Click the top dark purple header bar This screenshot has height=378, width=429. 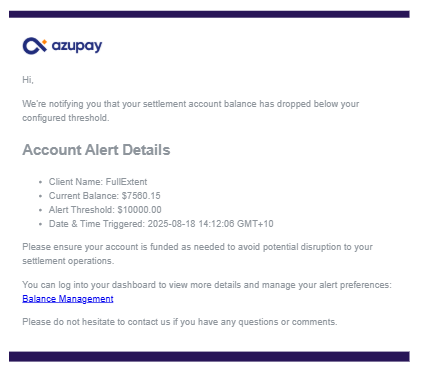click(x=209, y=14)
